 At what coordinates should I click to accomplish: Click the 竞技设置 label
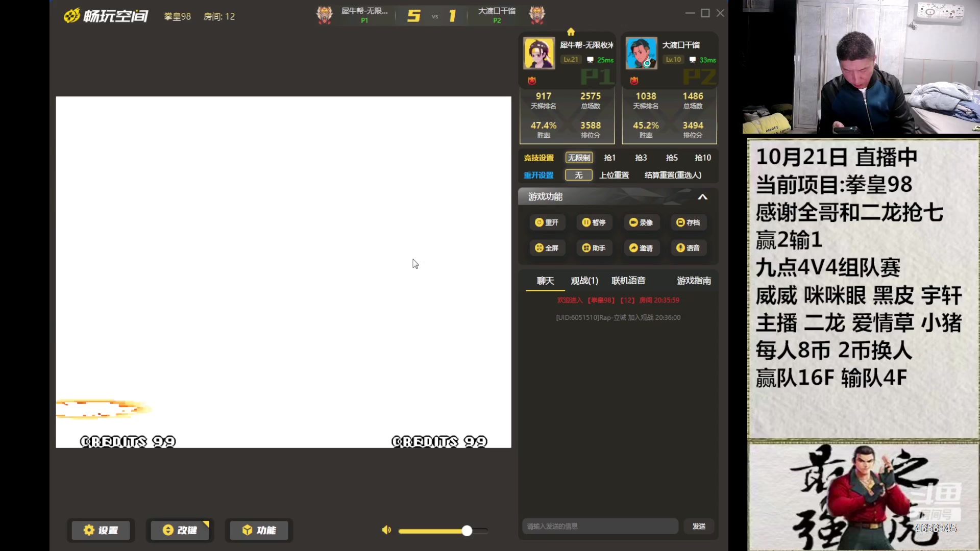coord(538,158)
